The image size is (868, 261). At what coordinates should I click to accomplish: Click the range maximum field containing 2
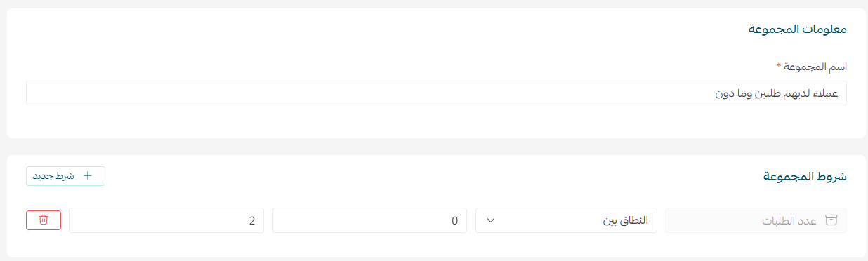pyautogui.click(x=166, y=220)
